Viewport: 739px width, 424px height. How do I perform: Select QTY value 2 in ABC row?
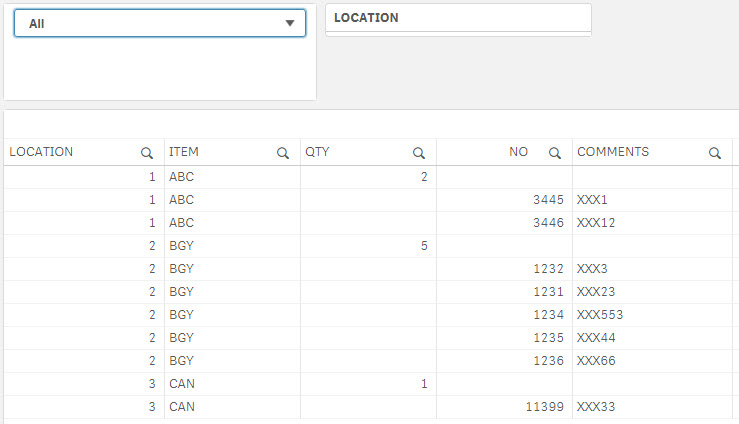coord(424,177)
